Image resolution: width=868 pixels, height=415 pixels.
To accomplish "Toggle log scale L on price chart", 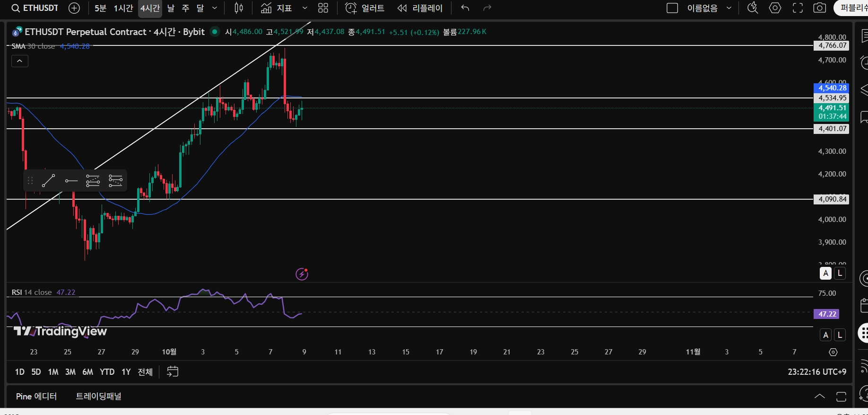I will (x=840, y=273).
